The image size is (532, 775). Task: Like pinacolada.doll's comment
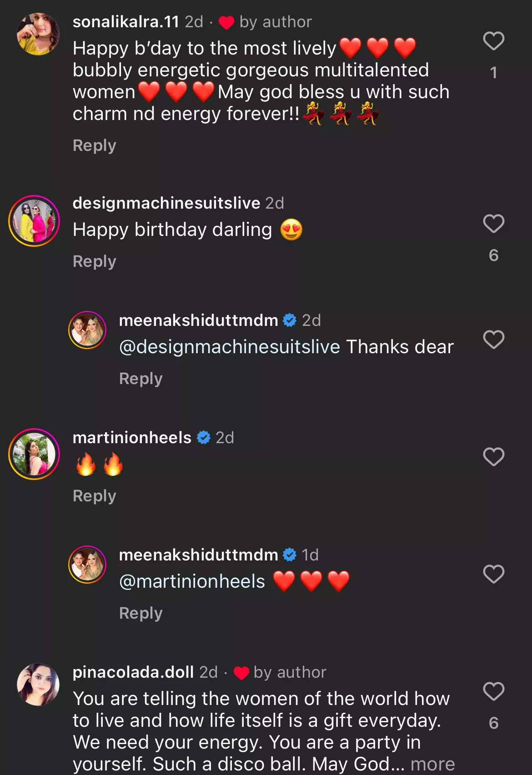[x=493, y=691]
